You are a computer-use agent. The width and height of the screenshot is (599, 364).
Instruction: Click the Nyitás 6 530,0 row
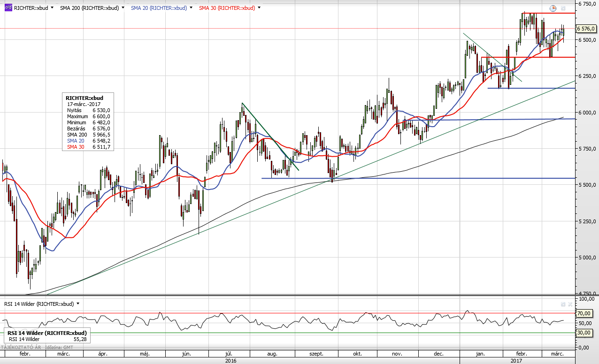click(88, 110)
